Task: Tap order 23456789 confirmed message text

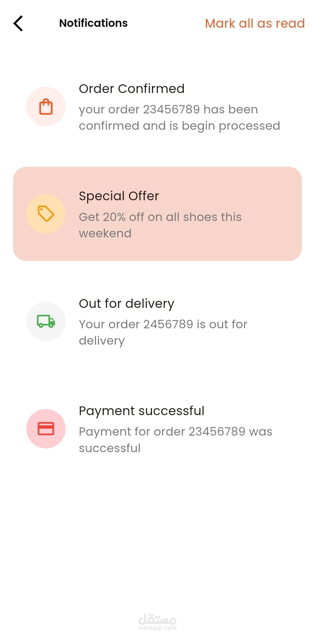Action: pos(179,117)
